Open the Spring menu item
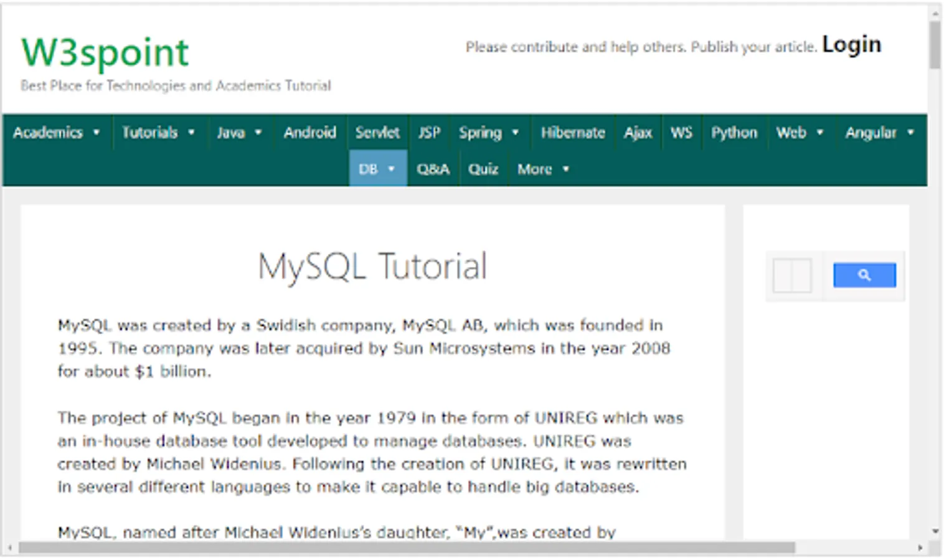This screenshot has width=944, height=560. pos(480,133)
